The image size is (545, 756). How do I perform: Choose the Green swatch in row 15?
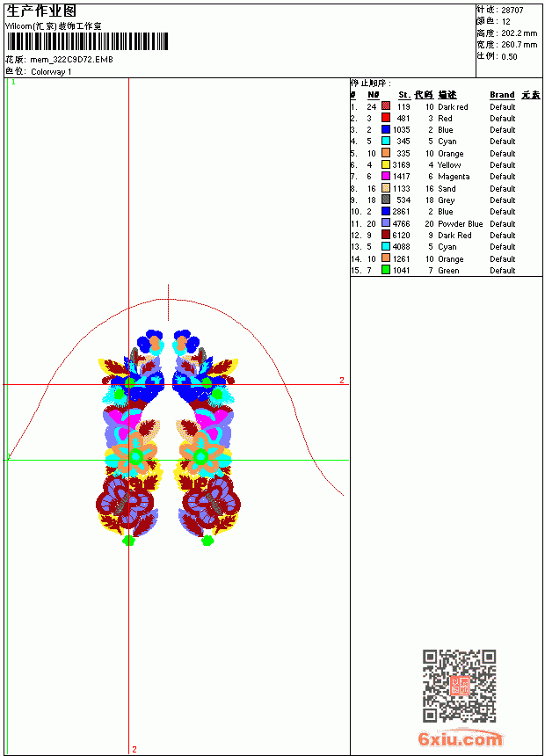(x=386, y=270)
